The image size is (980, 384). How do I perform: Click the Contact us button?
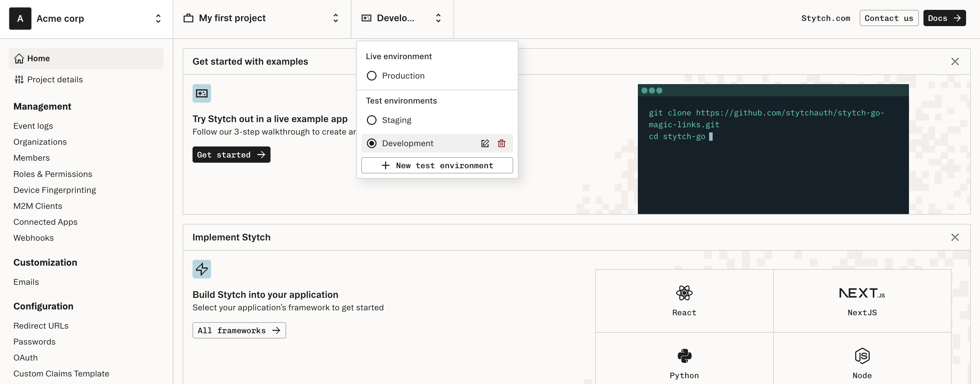point(889,18)
